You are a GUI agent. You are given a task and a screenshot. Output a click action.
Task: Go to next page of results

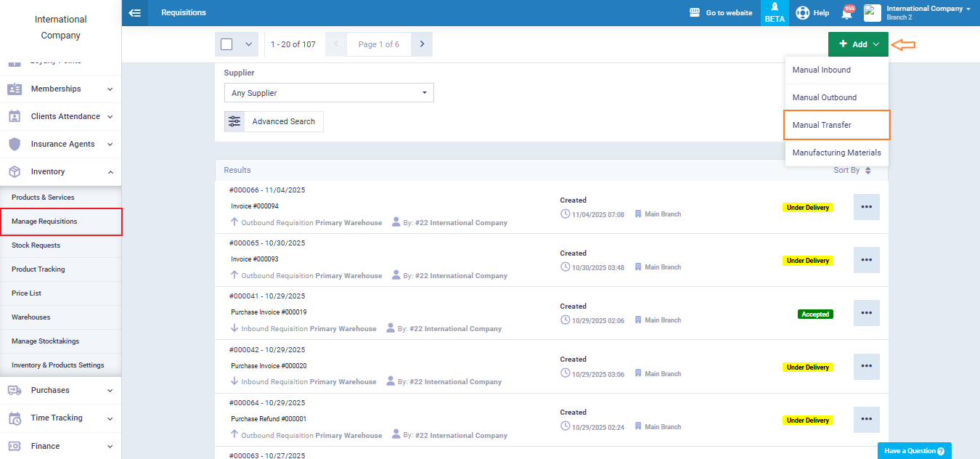tap(422, 44)
